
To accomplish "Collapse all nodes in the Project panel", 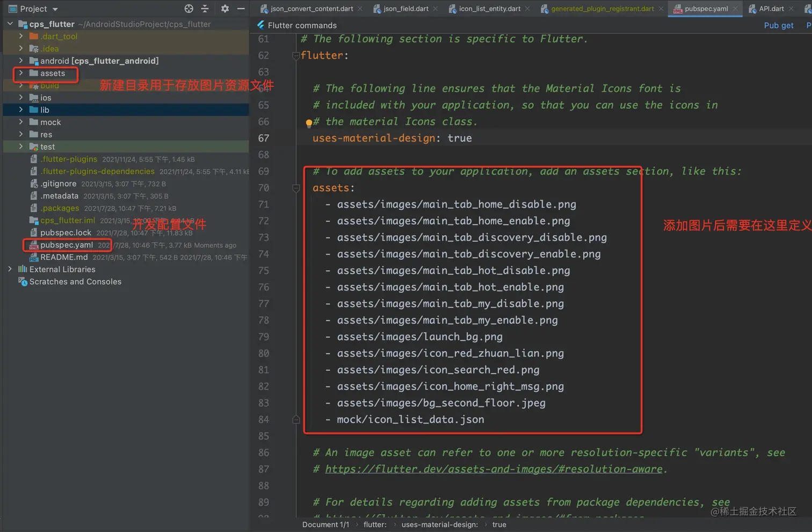I will (x=205, y=9).
